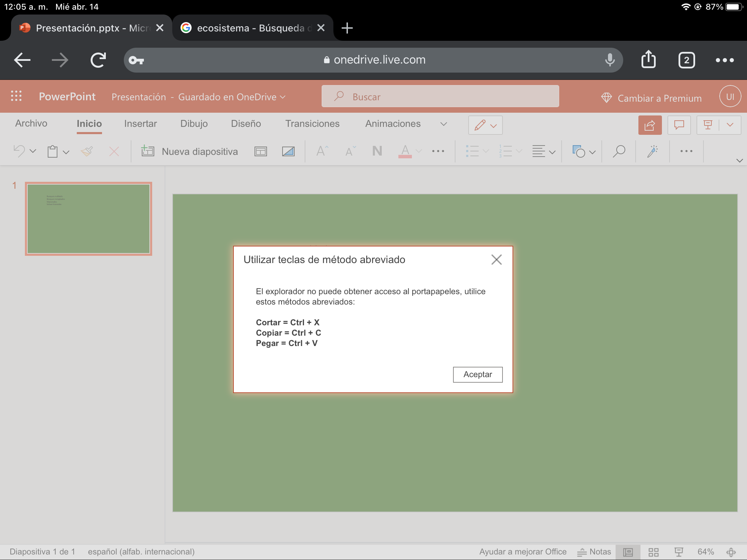Expand the Guardado en OneDrive chevron
The height and width of the screenshot is (560, 747).
coord(283,97)
